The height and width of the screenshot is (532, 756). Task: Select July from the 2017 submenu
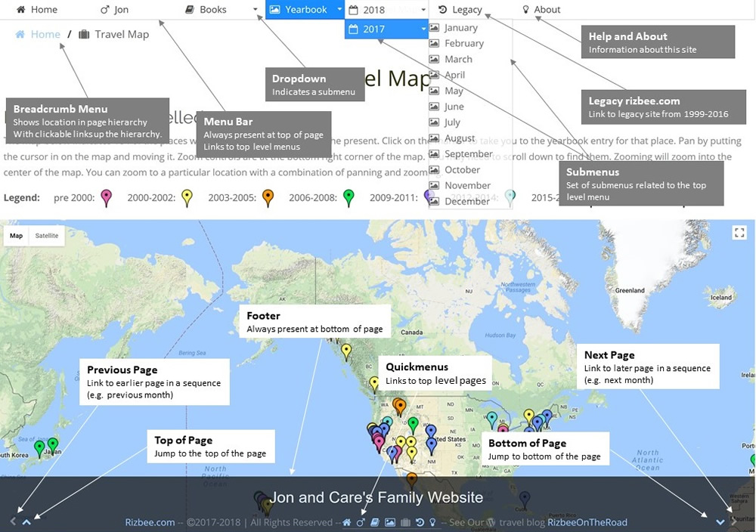(445, 122)
